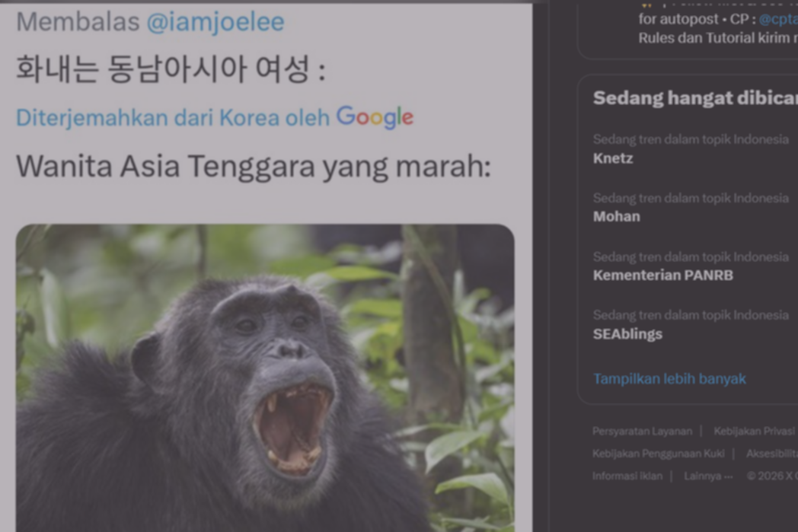Screen dimensions: 798x532
Task: Click the Diterjemahkan dari Korea translation link
Action: coord(173,118)
